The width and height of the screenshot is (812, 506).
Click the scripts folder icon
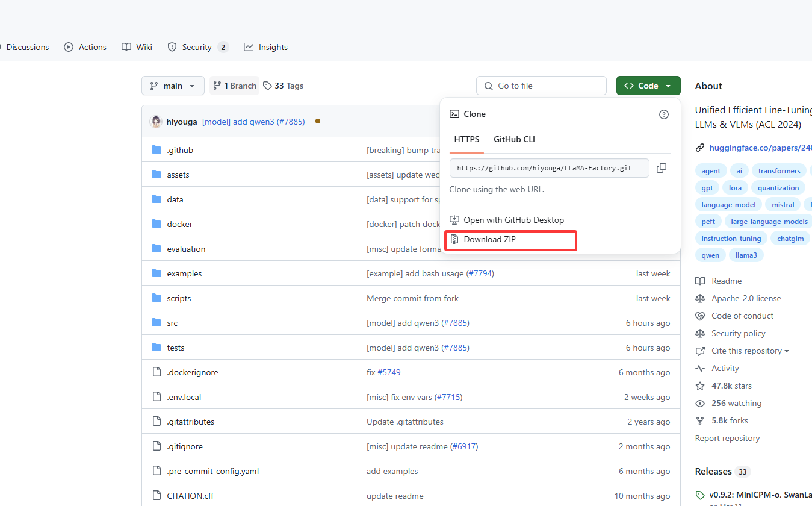157,298
